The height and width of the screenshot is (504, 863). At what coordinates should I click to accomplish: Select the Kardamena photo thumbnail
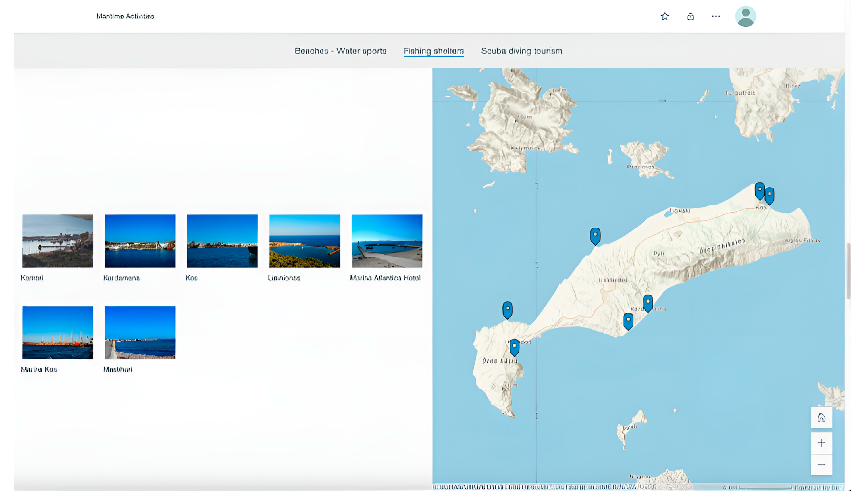click(140, 241)
